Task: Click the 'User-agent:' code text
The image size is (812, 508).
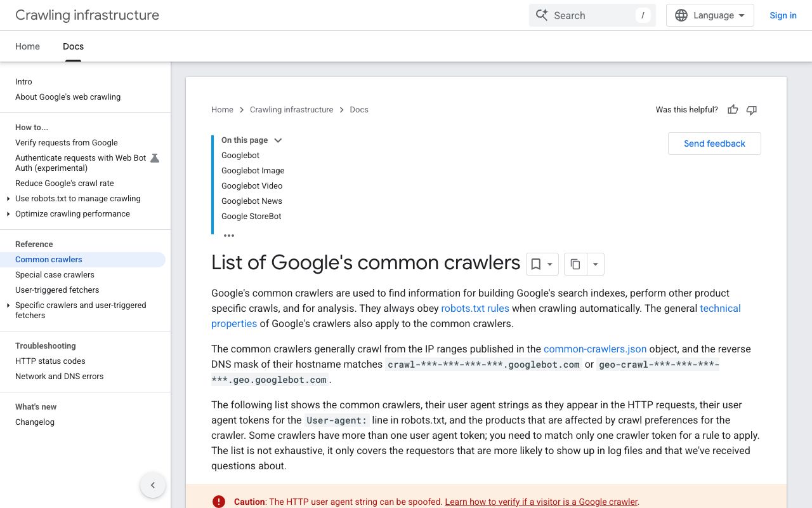Action: coord(337,420)
